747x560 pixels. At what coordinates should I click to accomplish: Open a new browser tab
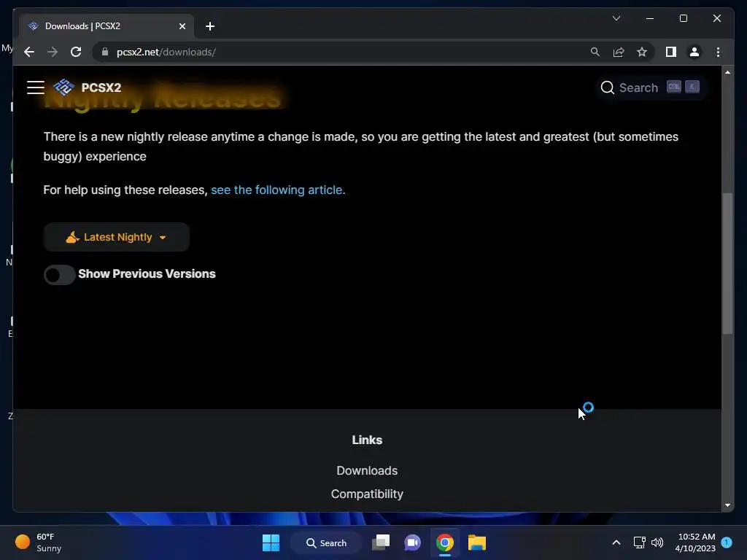click(210, 26)
